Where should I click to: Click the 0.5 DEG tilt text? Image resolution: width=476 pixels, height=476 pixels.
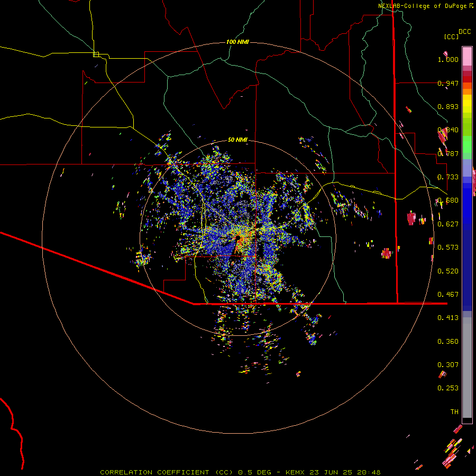tap(255, 472)
